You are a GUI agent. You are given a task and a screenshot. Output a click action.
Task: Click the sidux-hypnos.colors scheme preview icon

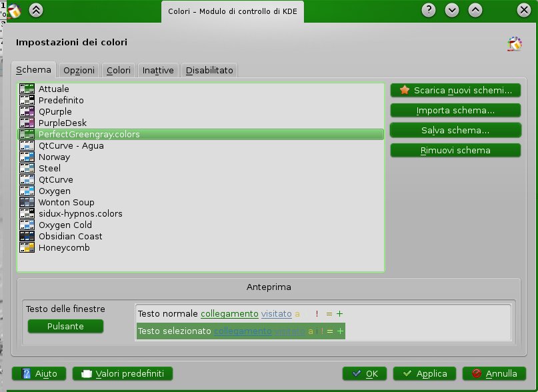point(27,213)
